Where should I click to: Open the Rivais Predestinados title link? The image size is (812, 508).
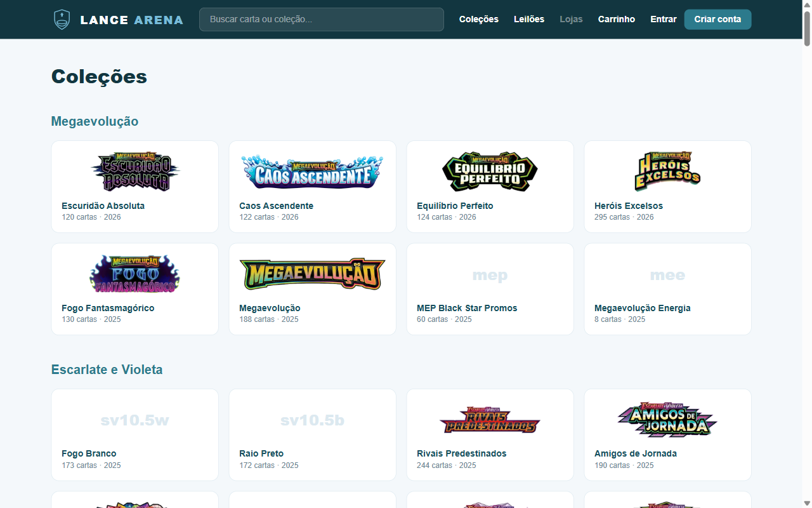pos(462,453)
